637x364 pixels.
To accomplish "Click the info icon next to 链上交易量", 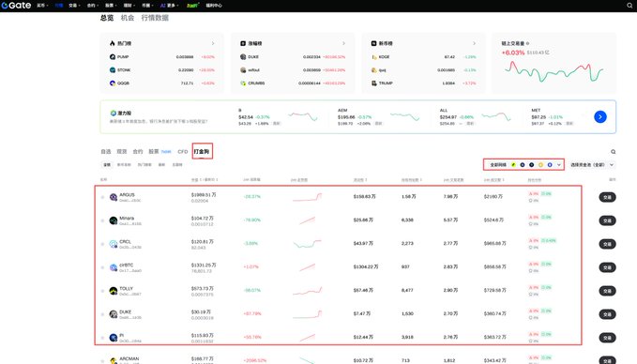I will pos(528,43).
